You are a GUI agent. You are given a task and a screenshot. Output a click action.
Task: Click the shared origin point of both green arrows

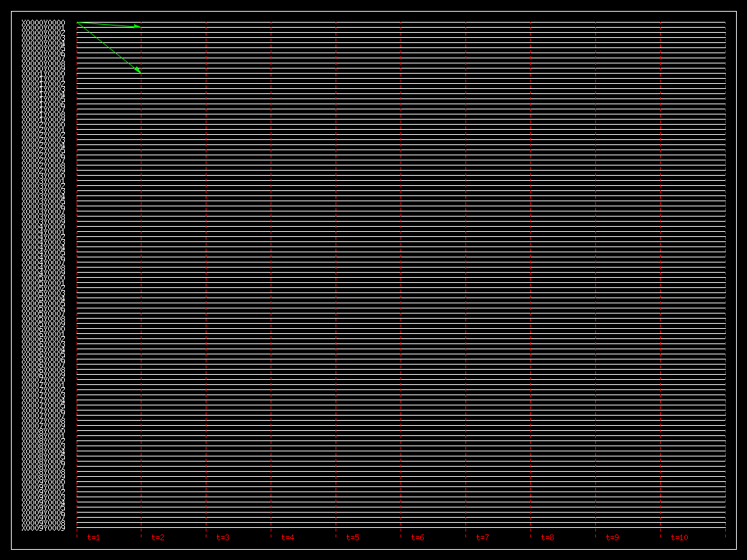(x=77, y=23)
